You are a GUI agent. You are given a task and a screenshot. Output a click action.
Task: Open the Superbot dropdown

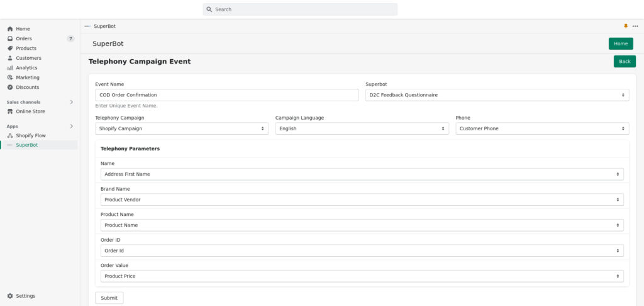pos(497,95)
